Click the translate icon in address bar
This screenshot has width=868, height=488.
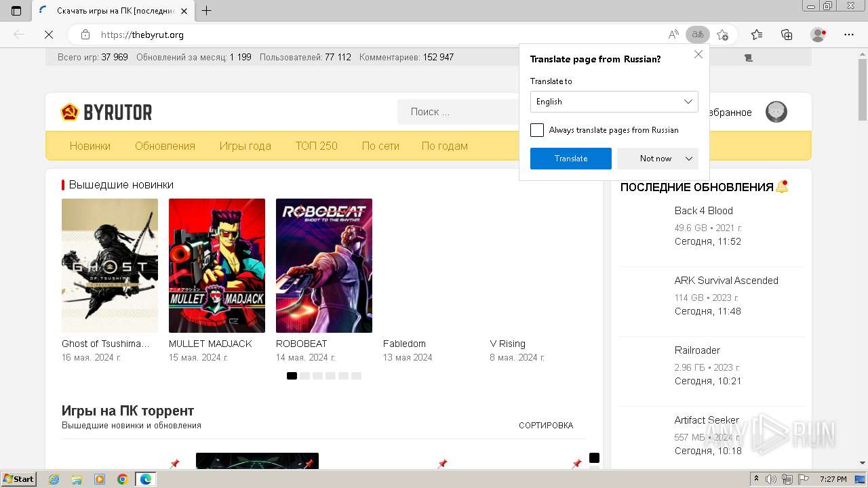(x=698, y=35)
